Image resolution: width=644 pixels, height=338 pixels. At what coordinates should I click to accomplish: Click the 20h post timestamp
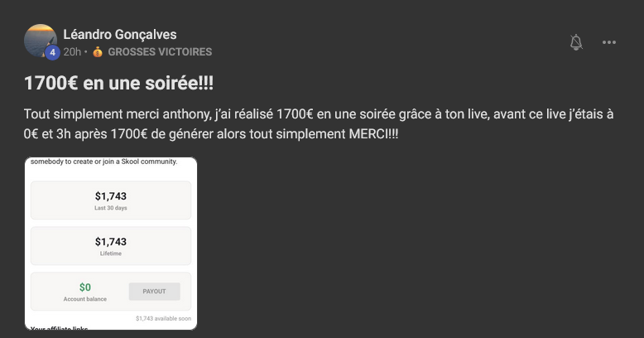tap(72, 52)
